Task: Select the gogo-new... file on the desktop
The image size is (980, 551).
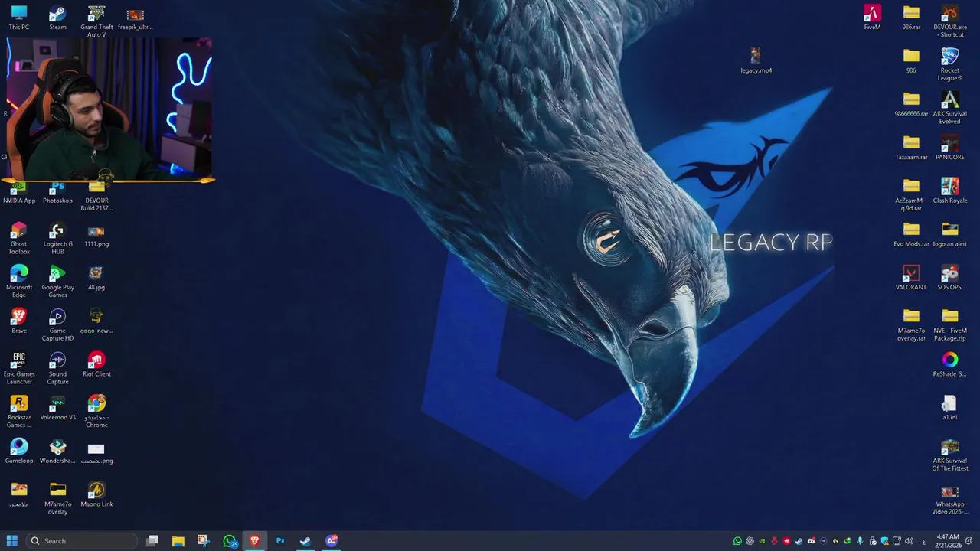Action: point(96,322)
